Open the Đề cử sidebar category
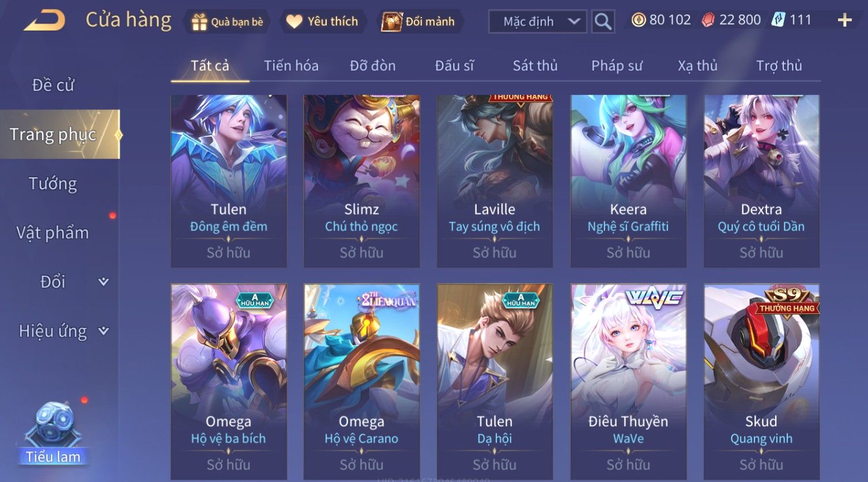868x482 pixels. point(53,85)
